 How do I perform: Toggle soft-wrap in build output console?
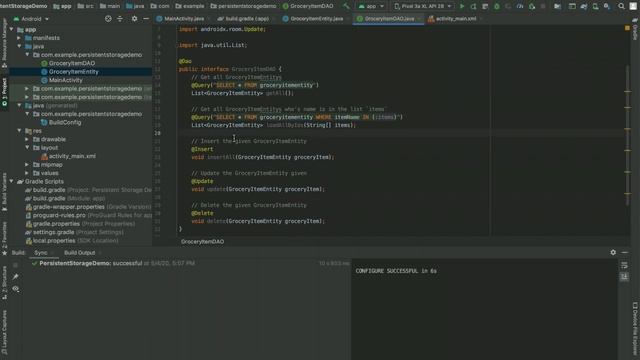click(x=624, y=265)
